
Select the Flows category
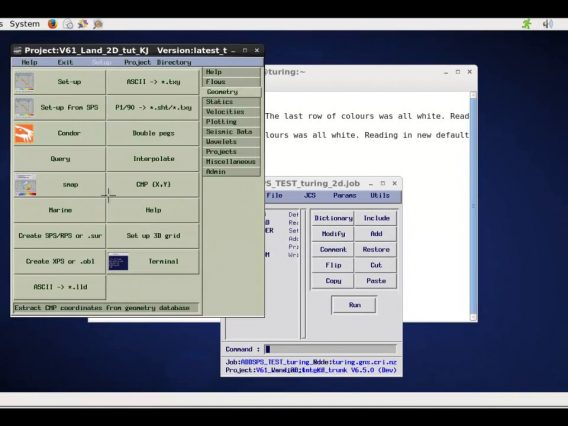pyautogui.click(x=231, y=82)
